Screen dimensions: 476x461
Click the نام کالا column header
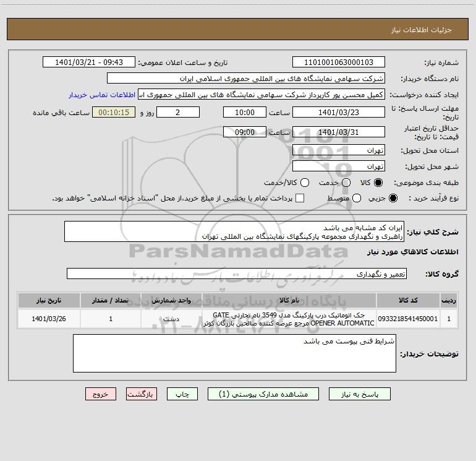tap(289, 301)
